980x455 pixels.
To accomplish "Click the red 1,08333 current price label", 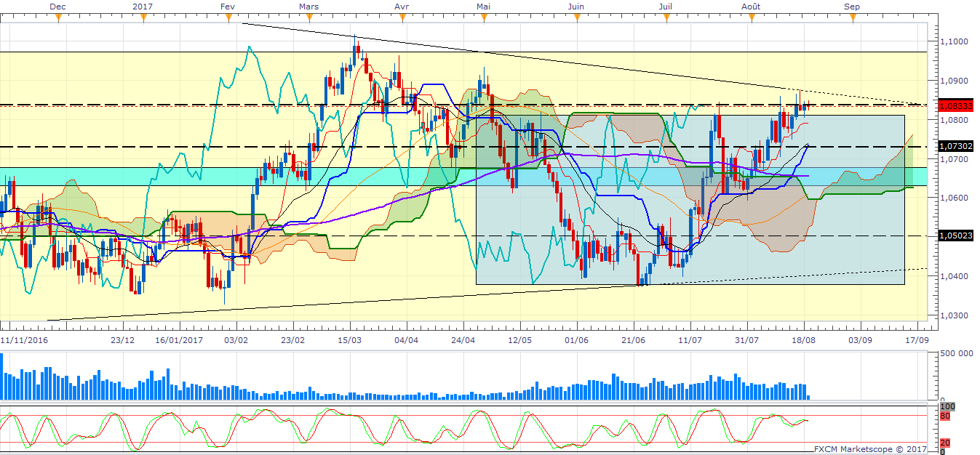I will pyautogui.click(x=956, y=105).
